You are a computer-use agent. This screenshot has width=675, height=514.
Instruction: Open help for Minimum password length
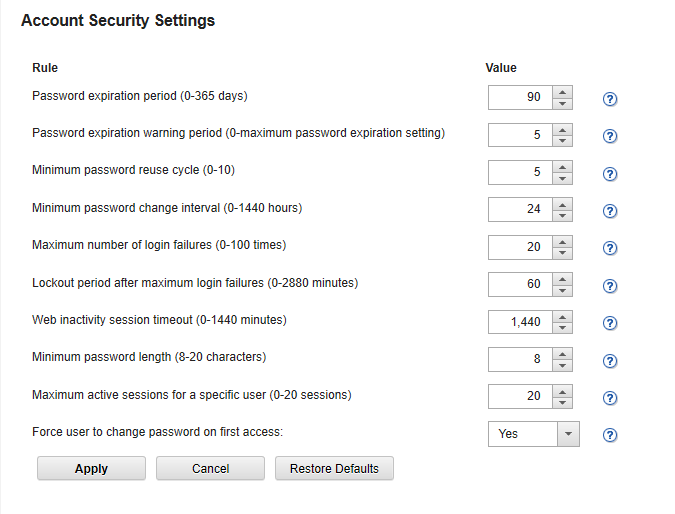[610, 361]
